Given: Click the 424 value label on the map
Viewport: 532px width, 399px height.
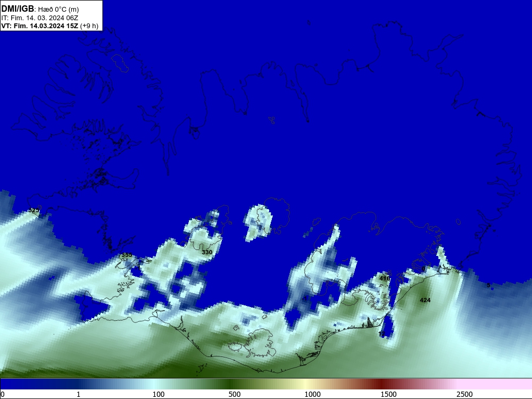Looking at the screenshot, I should [x=425, y=300].
